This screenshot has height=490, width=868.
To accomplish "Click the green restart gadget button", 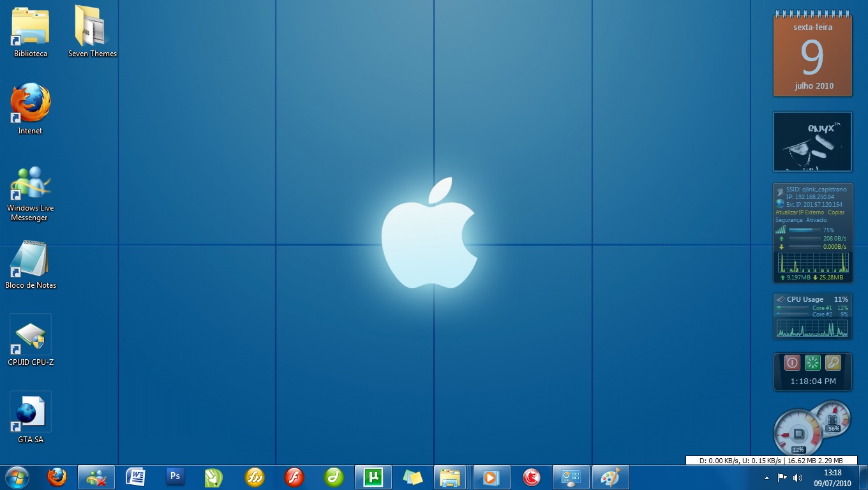I will pos(812,363).
